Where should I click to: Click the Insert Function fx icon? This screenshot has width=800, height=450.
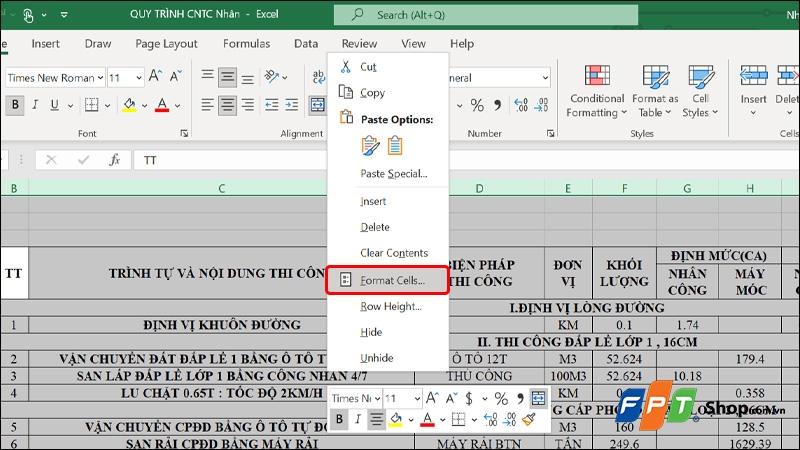[115, 160]
